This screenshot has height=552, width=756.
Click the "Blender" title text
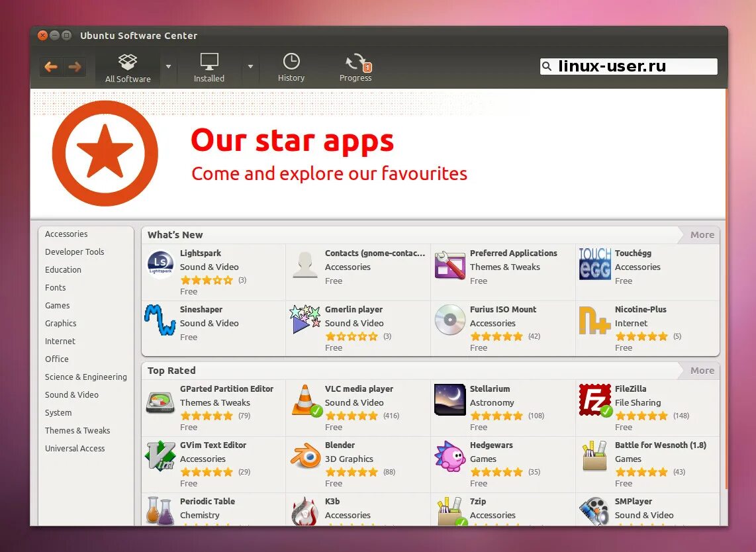(340, 445)
